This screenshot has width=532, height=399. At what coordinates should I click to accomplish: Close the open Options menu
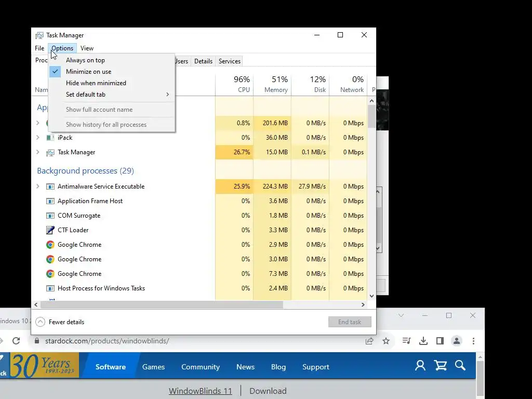coord(62,48)
